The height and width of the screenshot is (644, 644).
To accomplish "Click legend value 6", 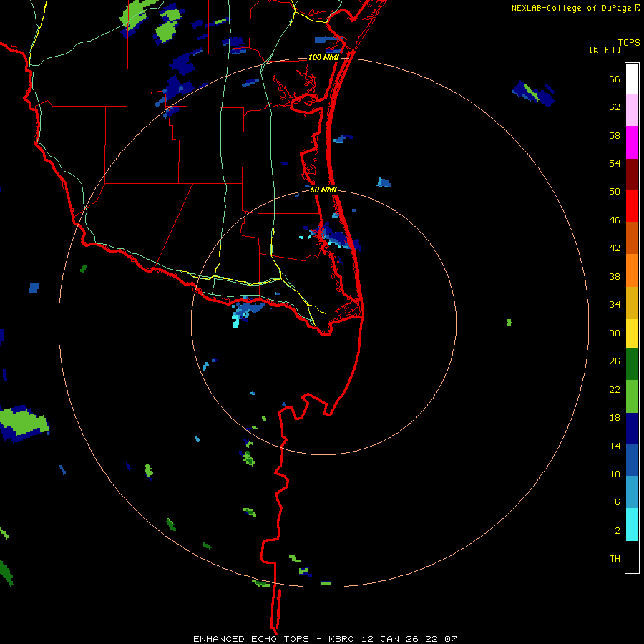I will pos(618,502).
